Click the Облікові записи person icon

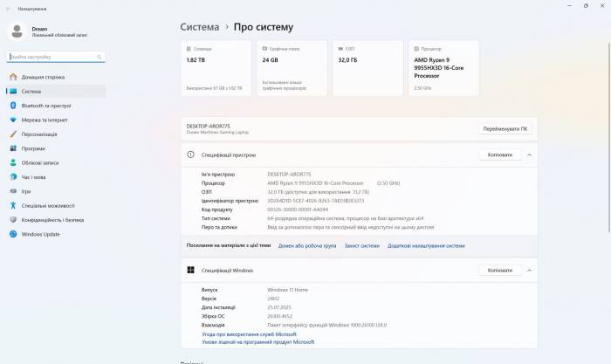click(x=13, y=162)
